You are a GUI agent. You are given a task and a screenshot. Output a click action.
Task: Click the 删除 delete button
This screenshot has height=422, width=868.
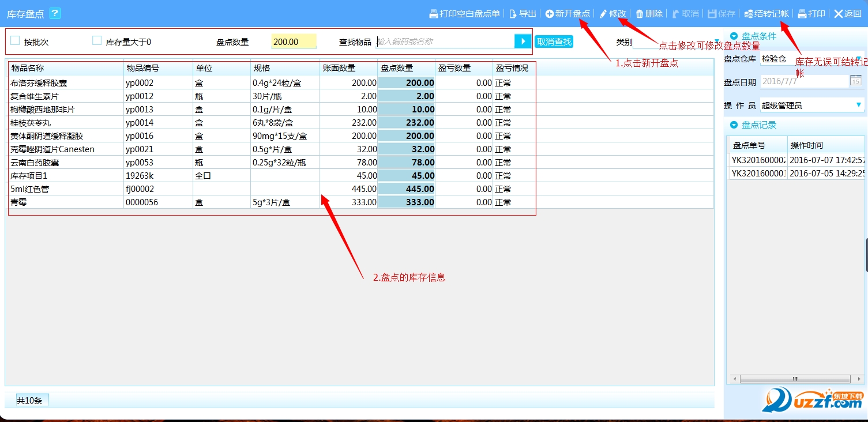click(x=649, y=13)
